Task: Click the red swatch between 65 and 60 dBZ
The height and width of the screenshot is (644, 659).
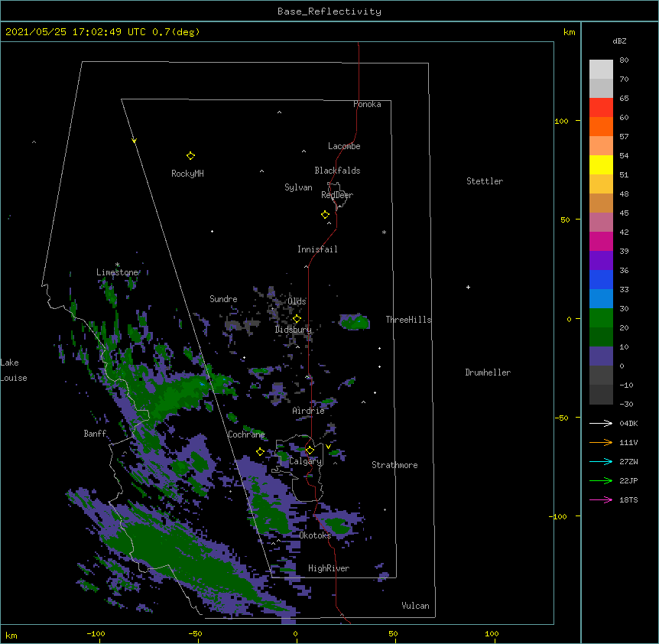Action: point(601,108)
